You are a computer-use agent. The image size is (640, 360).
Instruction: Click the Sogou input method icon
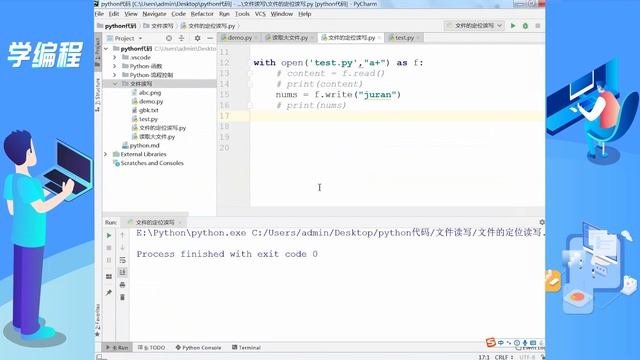491,342
